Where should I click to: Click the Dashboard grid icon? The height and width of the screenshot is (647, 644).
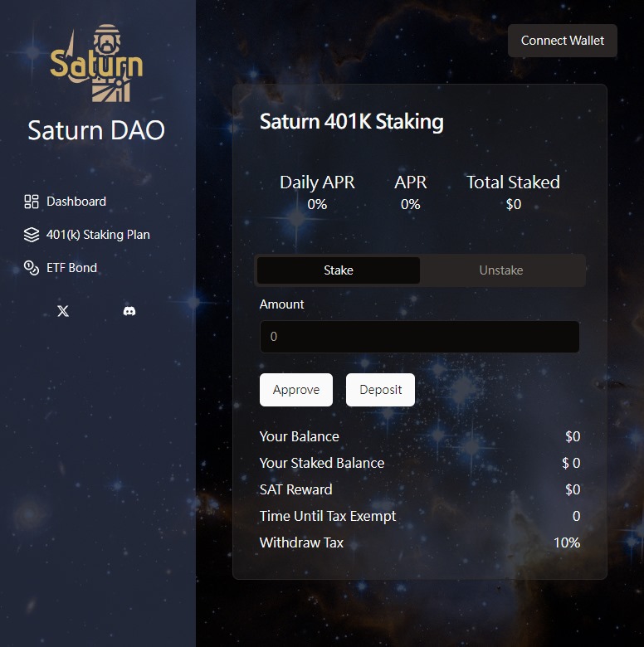(x=32, y=202)
